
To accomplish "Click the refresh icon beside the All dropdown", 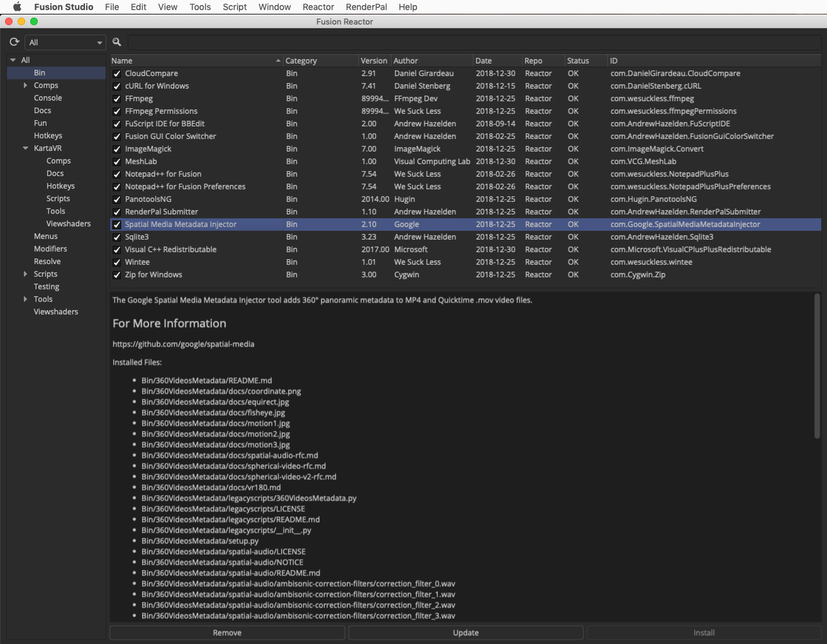I will (x=14, y=42).
